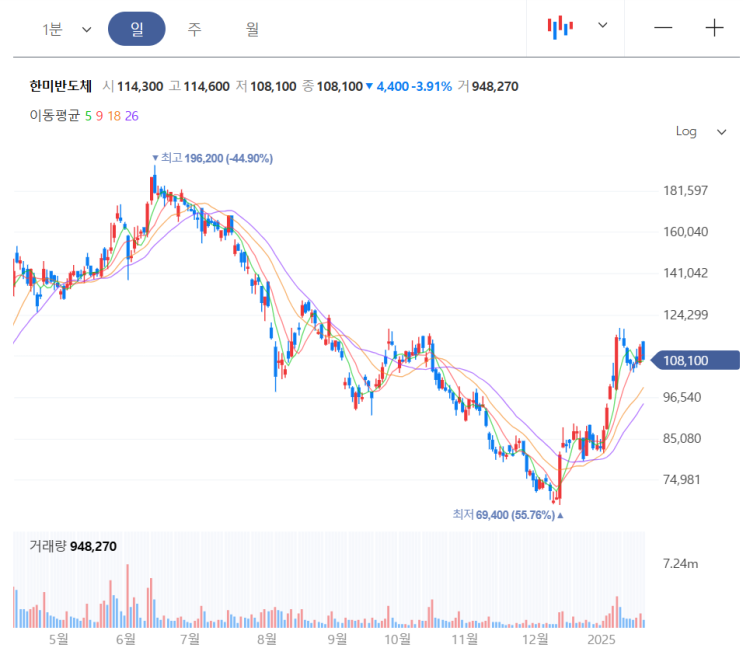This screenshot has width=743, height=662.
Task: Click the 최저 69,400 low marker
Action: click(504, 514)
